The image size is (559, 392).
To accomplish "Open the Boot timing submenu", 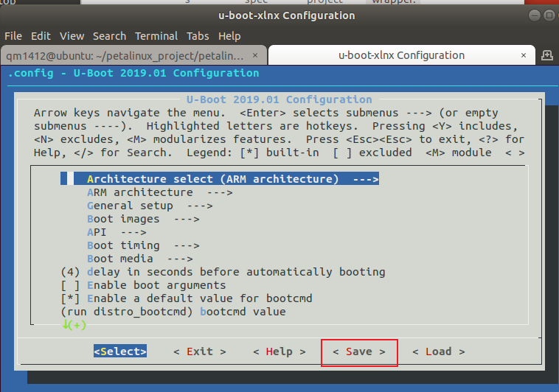I will pos(143,245).
